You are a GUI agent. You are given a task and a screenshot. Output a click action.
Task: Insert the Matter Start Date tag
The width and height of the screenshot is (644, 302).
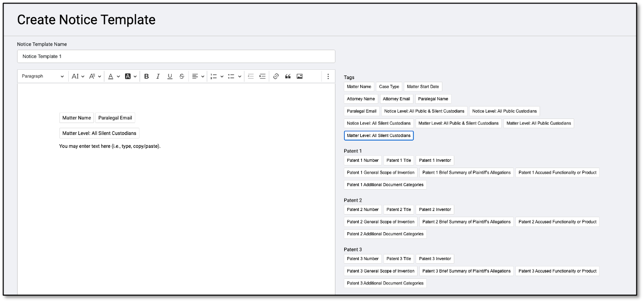point(423,87)
